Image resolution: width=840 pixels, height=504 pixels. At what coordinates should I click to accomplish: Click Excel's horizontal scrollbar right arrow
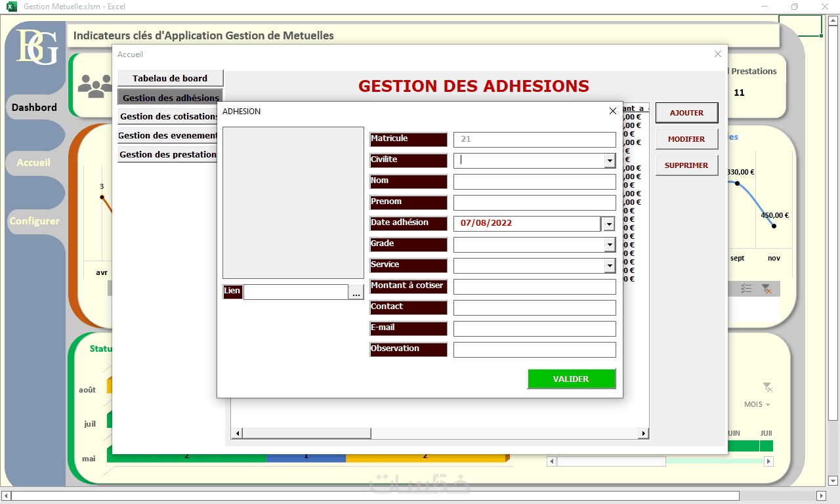[x=820, y=495]
